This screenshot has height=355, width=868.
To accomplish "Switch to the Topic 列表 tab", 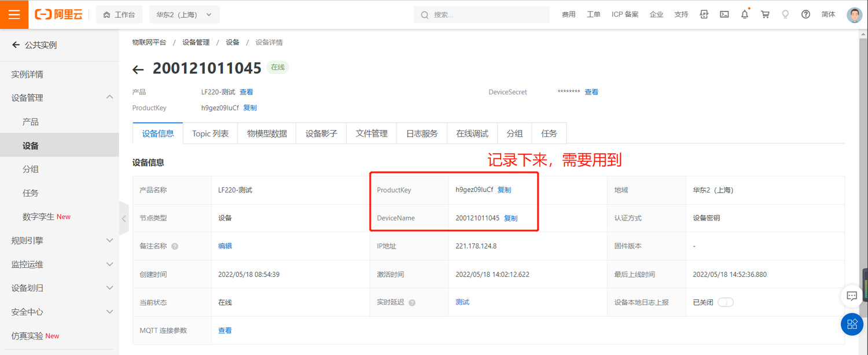I will pos(211,134).
